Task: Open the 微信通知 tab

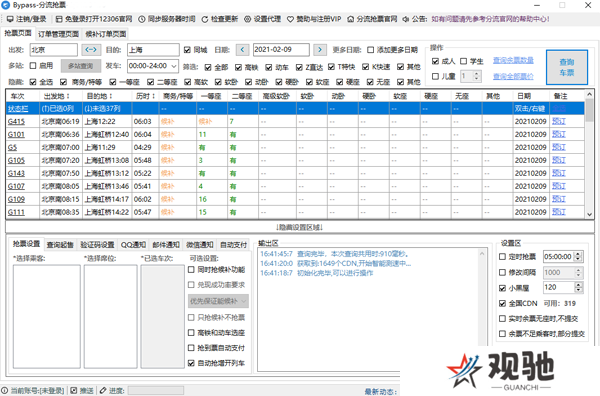Action: click(x=200, y=245)
